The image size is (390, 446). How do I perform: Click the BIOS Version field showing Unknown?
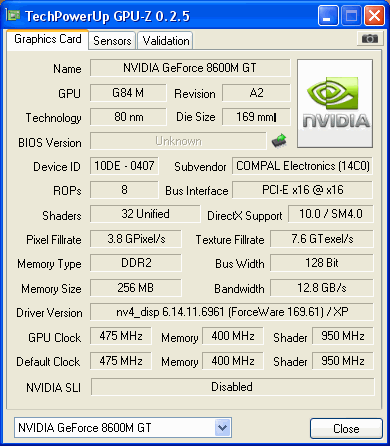178,141
